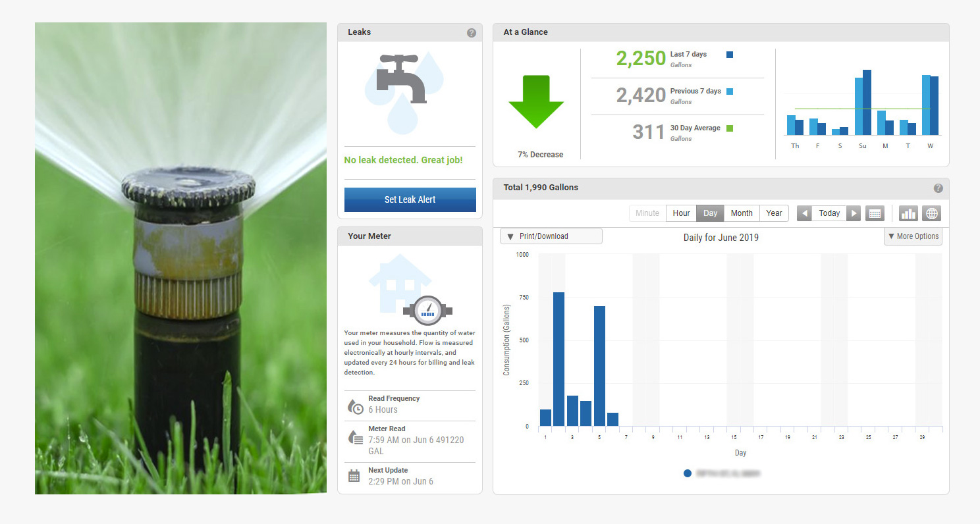Image resolution: width=980 pixels, height=524 pixels.
Task: Click the globe view icon
Action: [931, 213]
